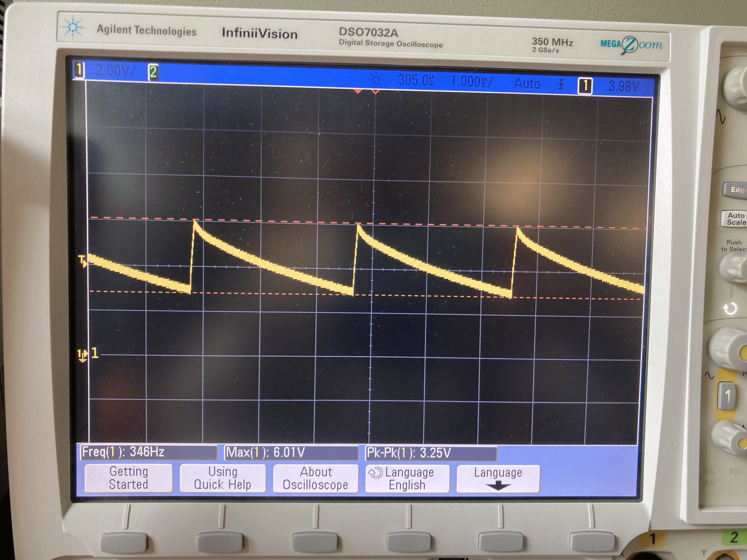Expand the Language down-arrow softkey

pyautogui.click(x=498, y=479)
